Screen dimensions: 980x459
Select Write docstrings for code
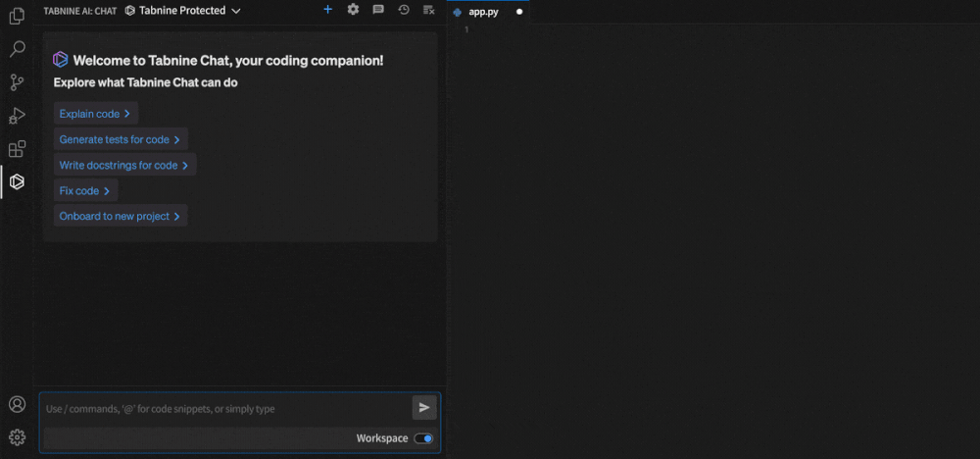pos(124,165)
